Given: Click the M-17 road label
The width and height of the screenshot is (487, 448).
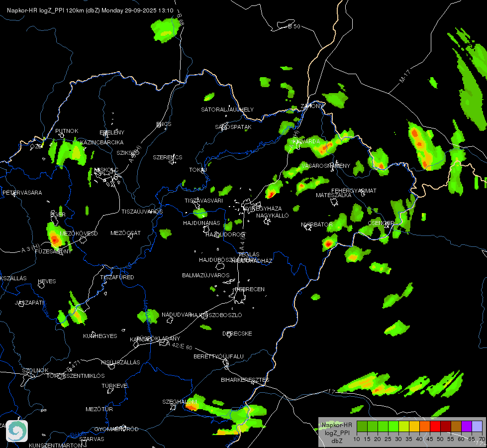Looking at the screenshot, I should (x=405, y=77).
